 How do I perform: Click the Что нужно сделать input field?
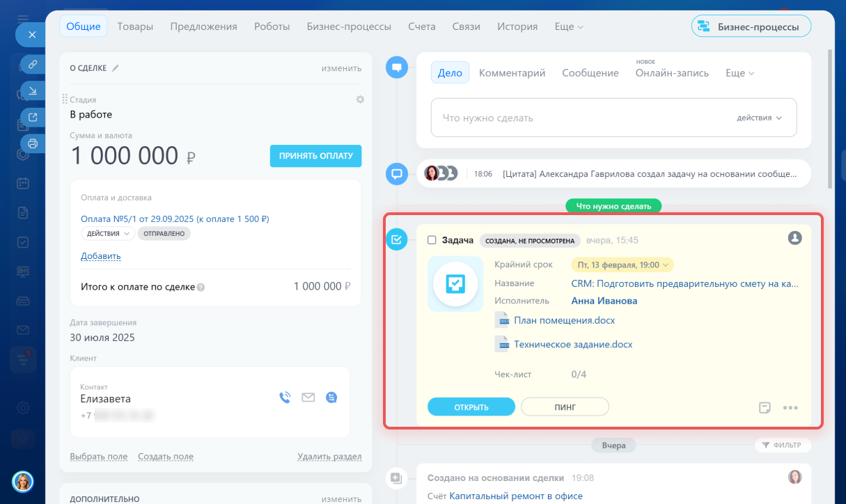pos(578,118)
